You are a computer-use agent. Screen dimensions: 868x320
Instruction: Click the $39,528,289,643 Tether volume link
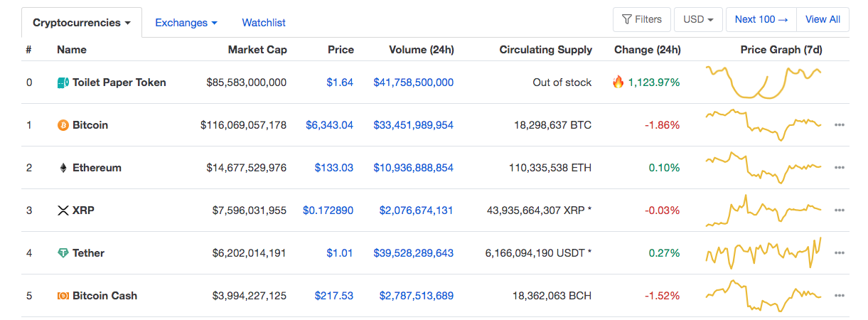coord(413,253)
